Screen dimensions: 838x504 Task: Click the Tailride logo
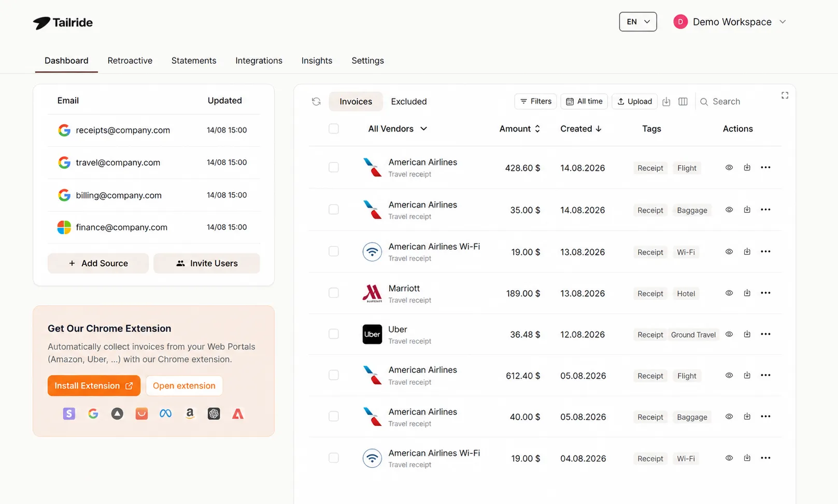coord(63,23)
